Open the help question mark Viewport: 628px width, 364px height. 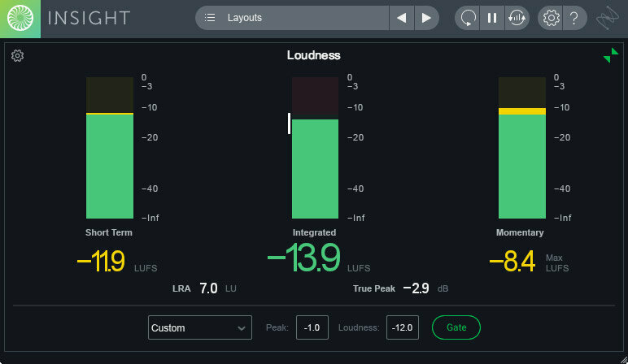pos(574,18)
